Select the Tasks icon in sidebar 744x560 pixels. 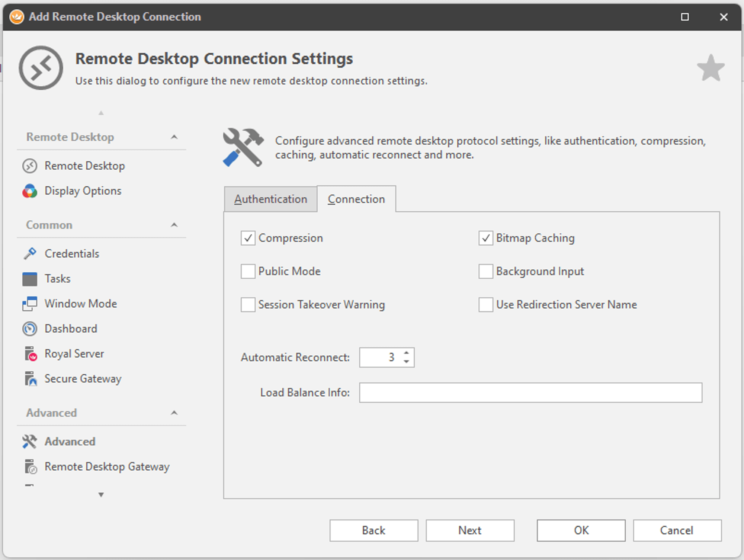pos(30,279)
